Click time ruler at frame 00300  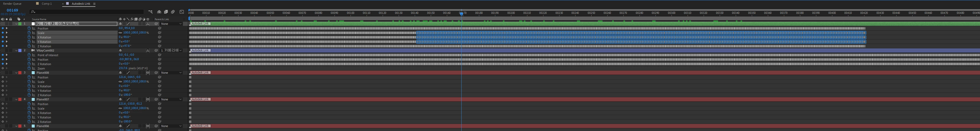pos(672,13)
